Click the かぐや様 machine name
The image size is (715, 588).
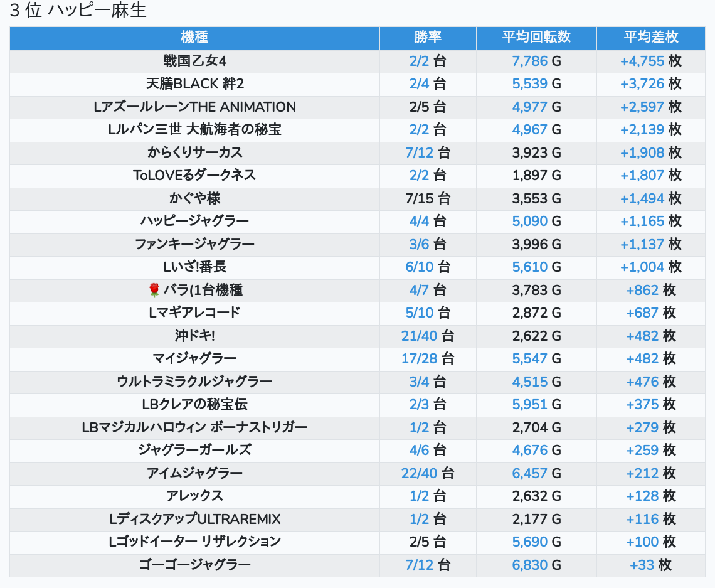pyautogui.click(x=194, y=198)
